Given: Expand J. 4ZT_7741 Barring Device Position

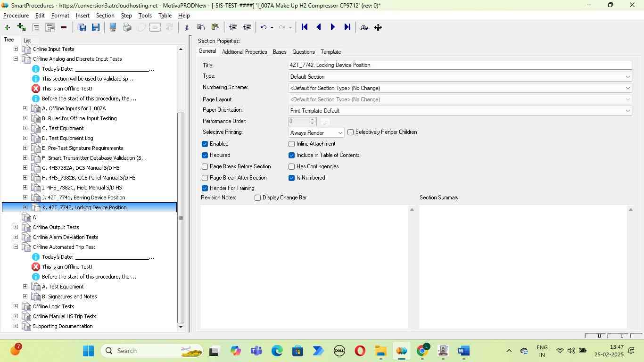Looking at the screenshot, I should [25, 197].
